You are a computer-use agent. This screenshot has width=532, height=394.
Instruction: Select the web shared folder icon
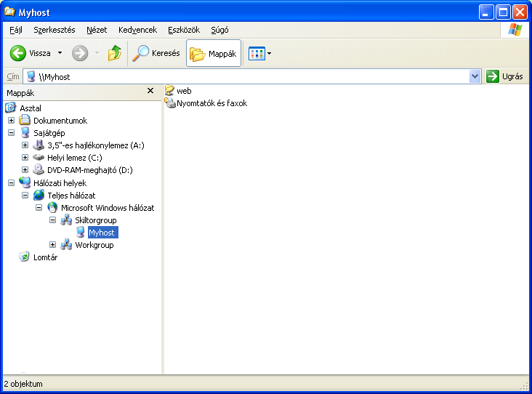(x=169, y=90)
